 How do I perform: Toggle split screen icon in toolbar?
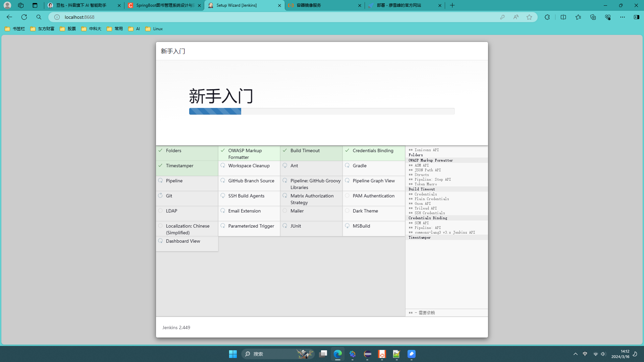tap(563, 17)
